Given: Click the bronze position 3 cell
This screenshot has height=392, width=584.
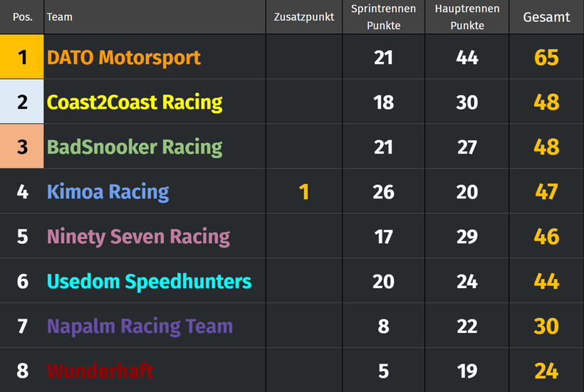Looking at the screenshot, I should [x=22, y=146].
